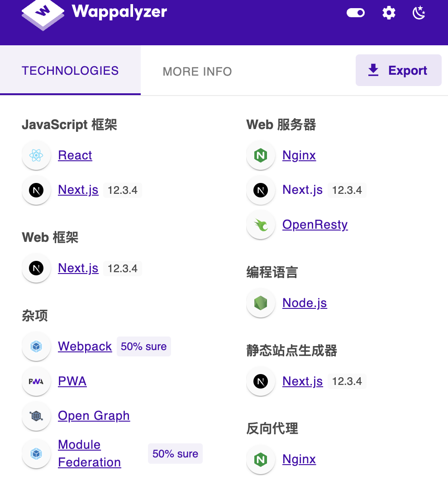Open the OpenResty link
Viewport: 448px width, 490px height.
tap(315, 225)
